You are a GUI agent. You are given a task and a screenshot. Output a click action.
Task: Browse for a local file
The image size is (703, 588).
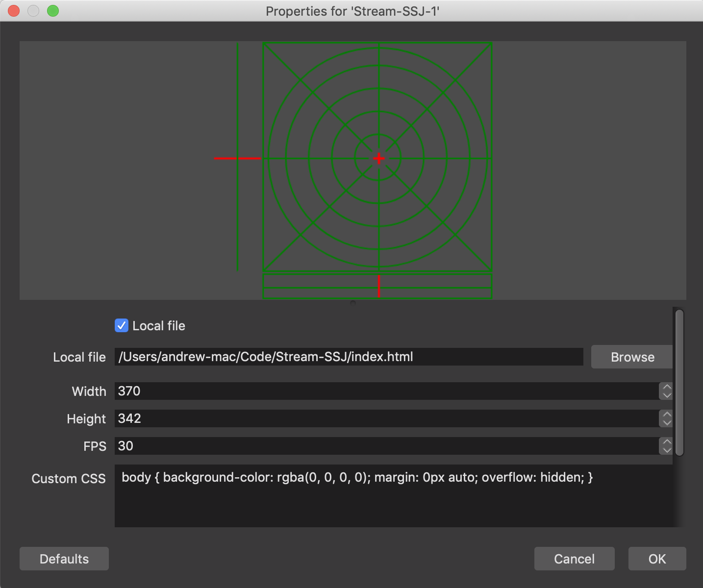click(x=632, y=357)
